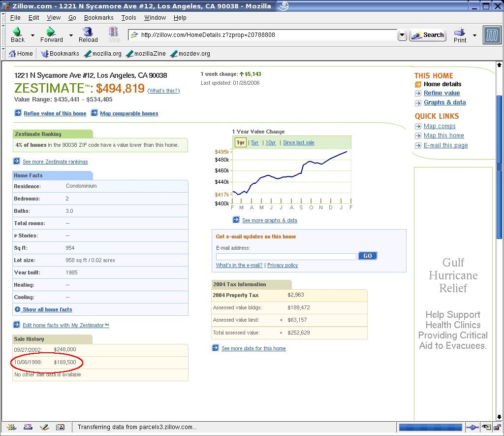Click the plus icon beside Show all home facts

pos(17,309)
